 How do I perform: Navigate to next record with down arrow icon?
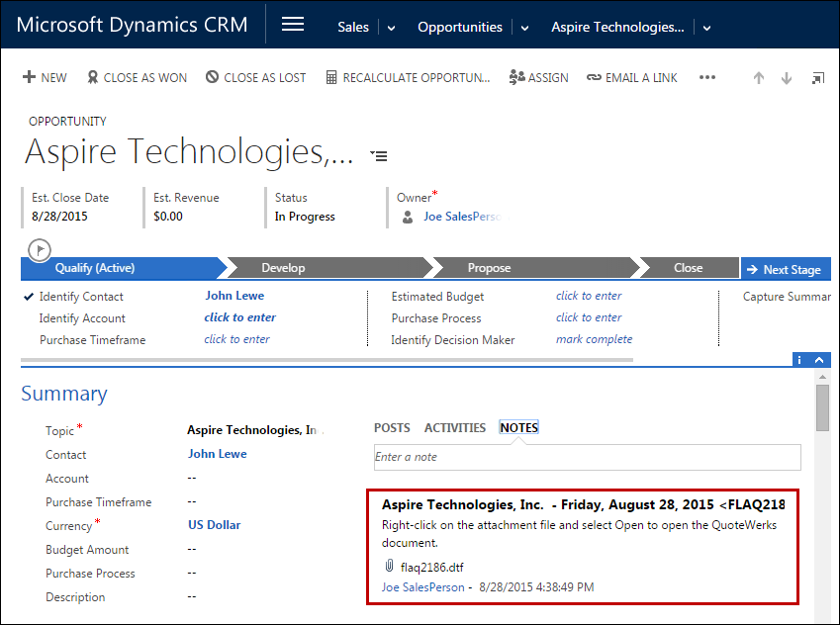pos(786,76)
